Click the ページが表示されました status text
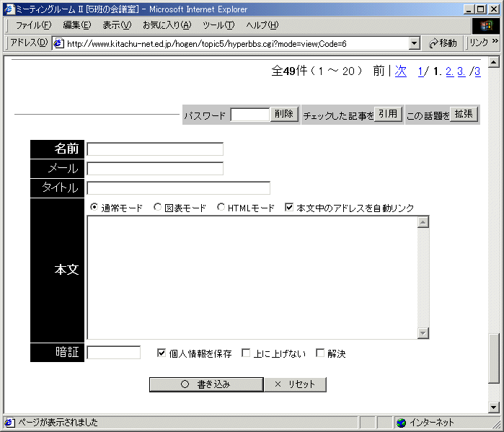504x432 pixels. coord(58,423)
